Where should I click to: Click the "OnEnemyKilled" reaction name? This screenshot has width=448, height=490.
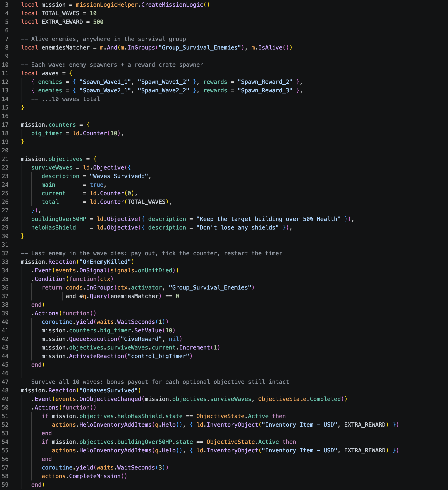pyautogui.click(x=105, y=262)
